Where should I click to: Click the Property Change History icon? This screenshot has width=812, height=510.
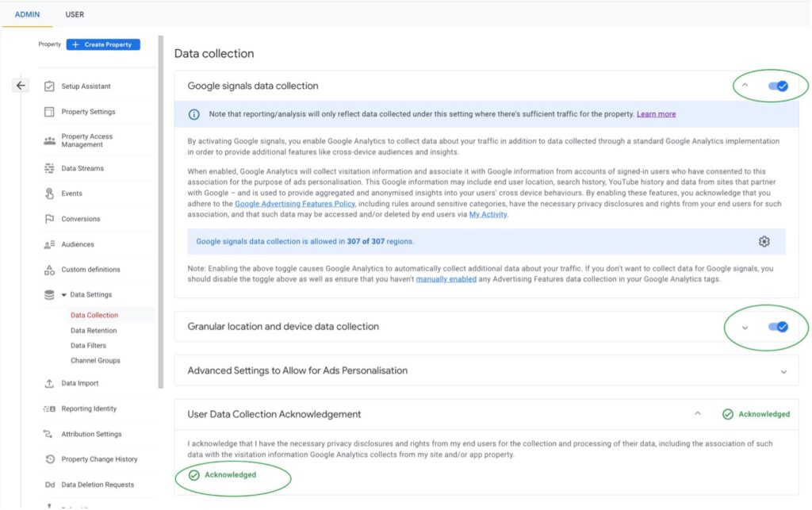49,459
